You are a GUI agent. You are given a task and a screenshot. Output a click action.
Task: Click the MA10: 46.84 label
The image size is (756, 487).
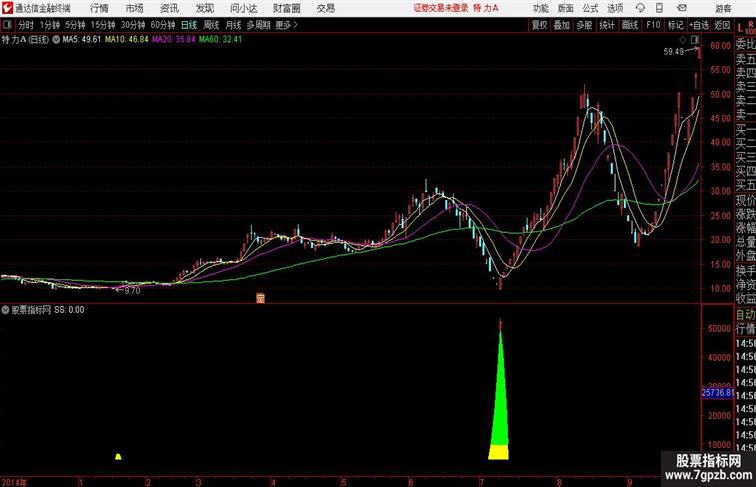tap(127, 40)
